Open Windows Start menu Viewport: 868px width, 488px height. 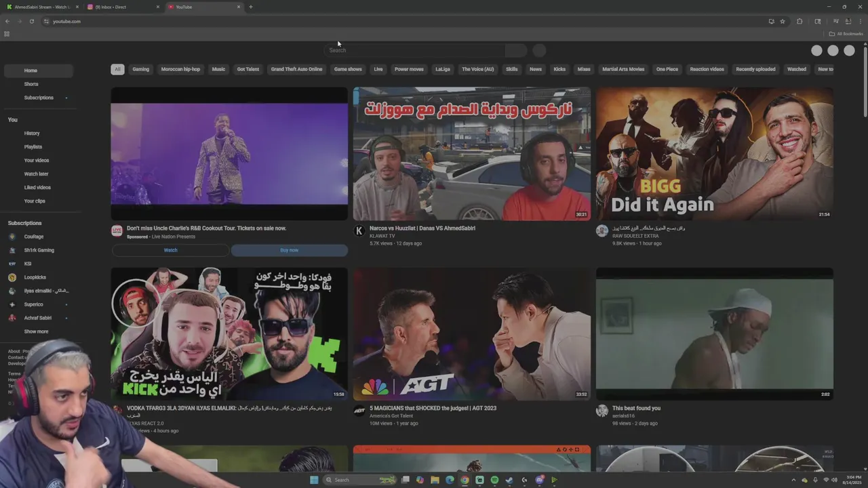314,480
